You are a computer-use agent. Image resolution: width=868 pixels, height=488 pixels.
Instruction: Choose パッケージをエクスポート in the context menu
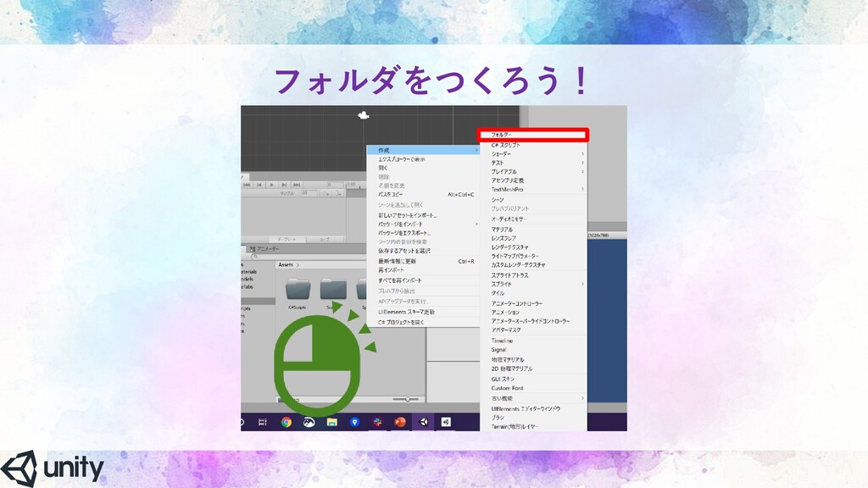[x=424, y=233]
